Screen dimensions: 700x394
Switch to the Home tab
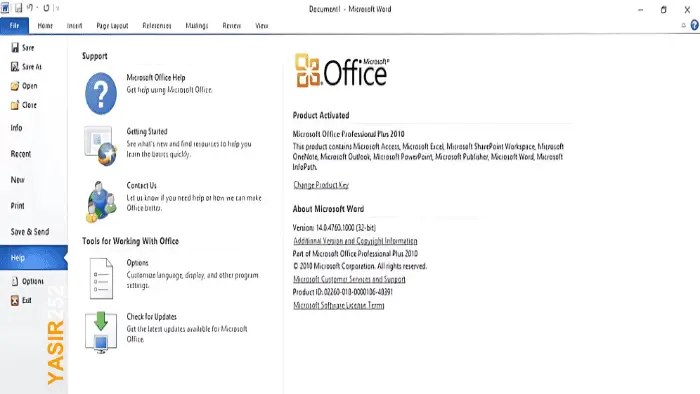pos(45,26)
